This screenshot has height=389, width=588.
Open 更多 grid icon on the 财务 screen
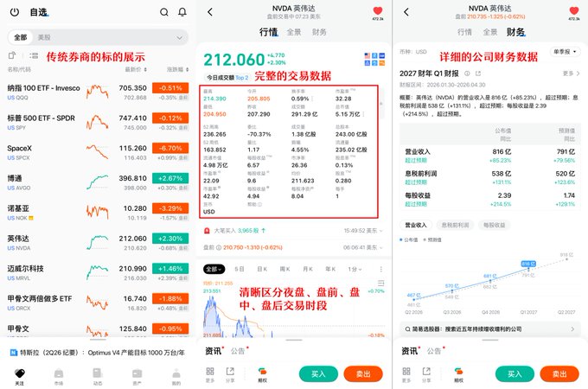click(x=406, y=374)
